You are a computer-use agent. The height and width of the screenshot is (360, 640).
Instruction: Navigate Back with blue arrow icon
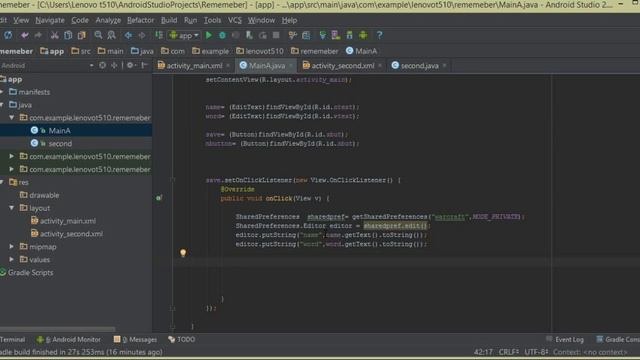pyautogui.click(x=128, y=36)
